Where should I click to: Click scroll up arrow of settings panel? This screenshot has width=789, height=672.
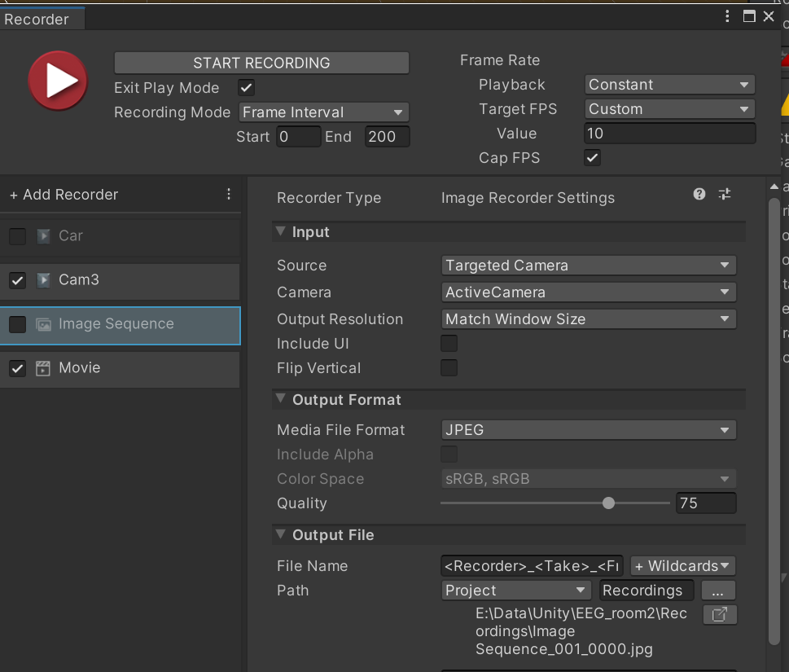774,187
